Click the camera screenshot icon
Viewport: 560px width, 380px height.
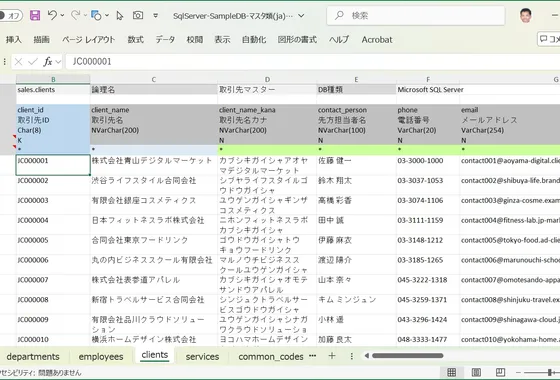coord(138,15)
